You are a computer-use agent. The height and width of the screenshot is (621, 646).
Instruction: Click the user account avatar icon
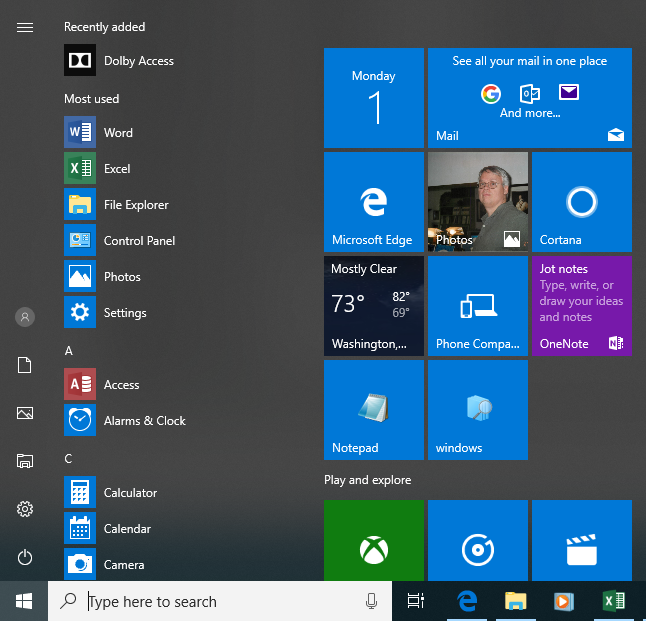(x=25, y=317)
